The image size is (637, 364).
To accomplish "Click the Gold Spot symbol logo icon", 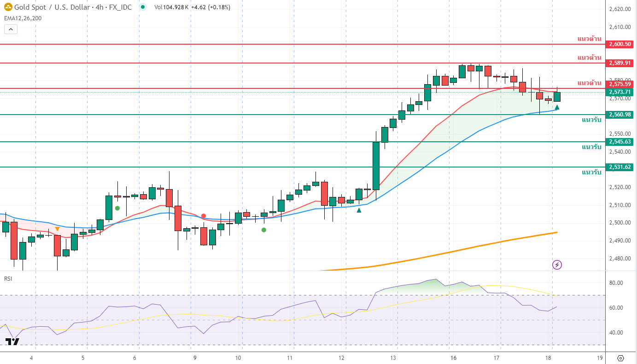I will [x=8, y=7].
